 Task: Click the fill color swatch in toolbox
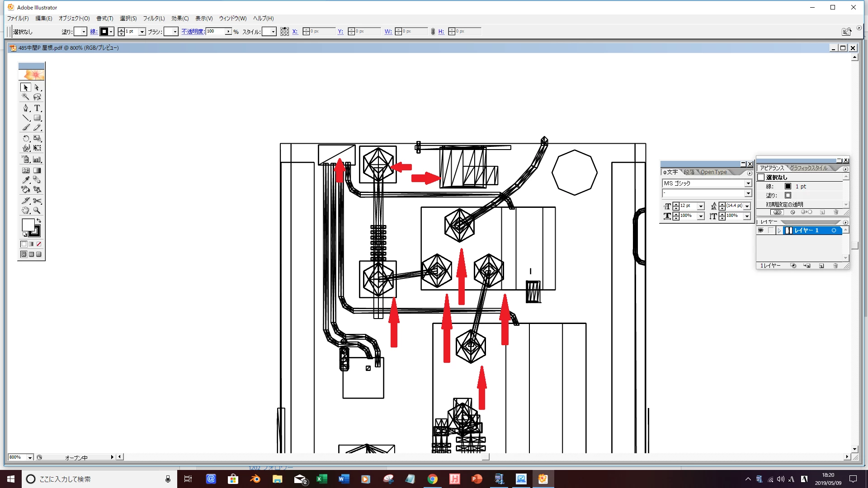tap(28, 225)
